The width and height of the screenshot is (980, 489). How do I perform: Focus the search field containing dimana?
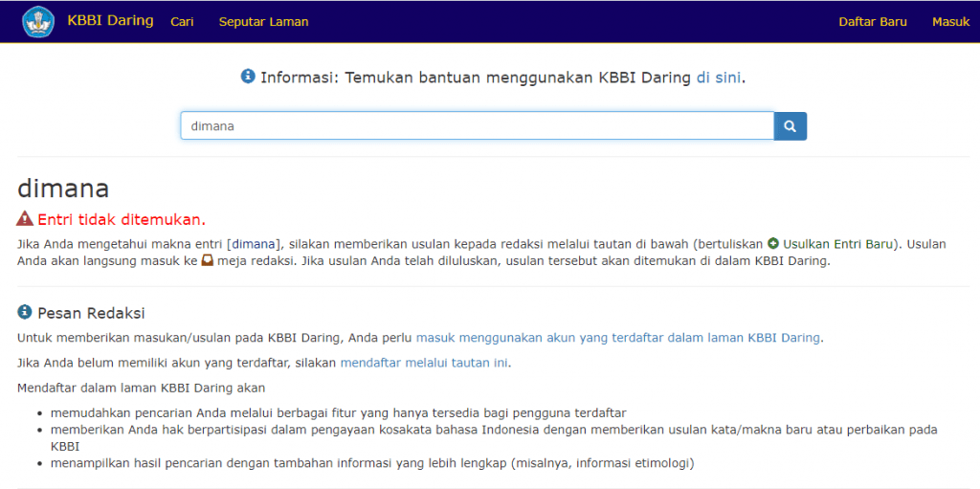[x=478, y=126]
